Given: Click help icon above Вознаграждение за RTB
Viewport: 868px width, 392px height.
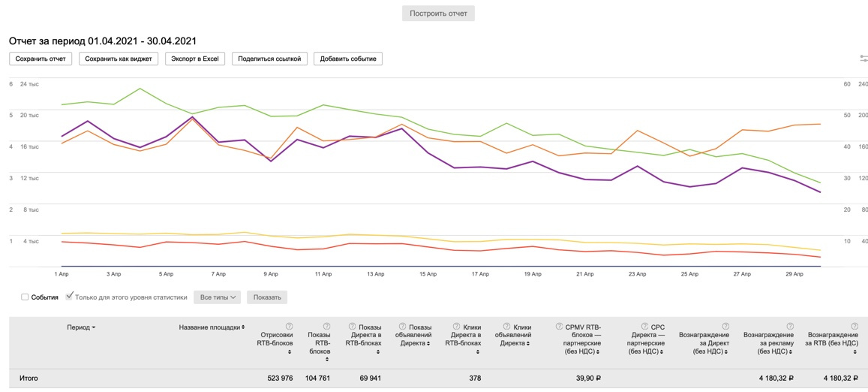Looking at the screenshot, I should pyautogui.click(x=854, y=326).
